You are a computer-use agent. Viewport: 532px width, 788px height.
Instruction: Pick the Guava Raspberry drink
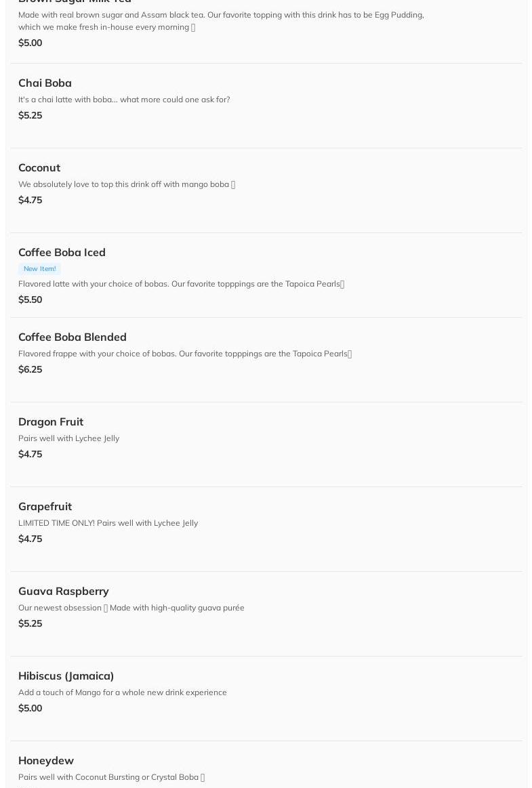point(64,592)
